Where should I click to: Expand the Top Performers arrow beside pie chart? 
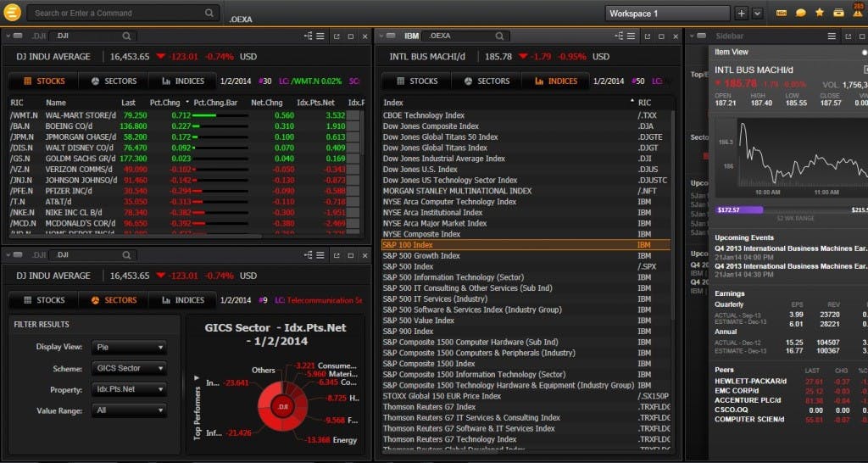pyautogui.click(x=197, y=377)
